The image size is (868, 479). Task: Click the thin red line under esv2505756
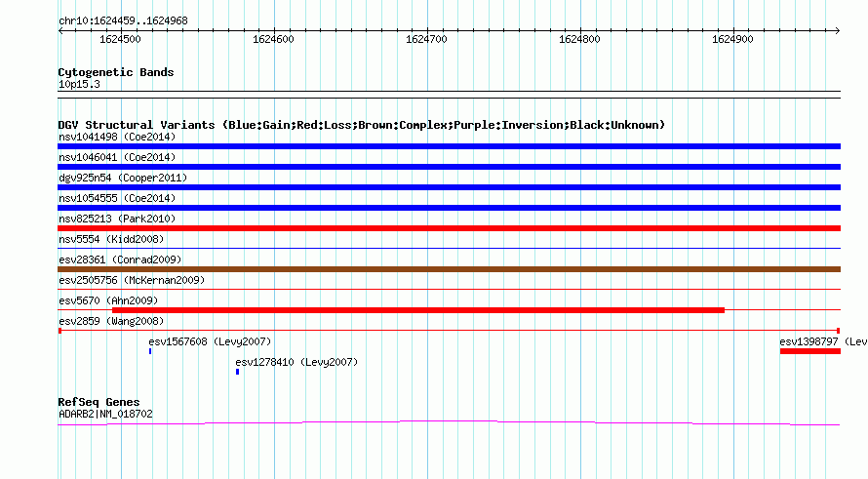tap(449, 289)
